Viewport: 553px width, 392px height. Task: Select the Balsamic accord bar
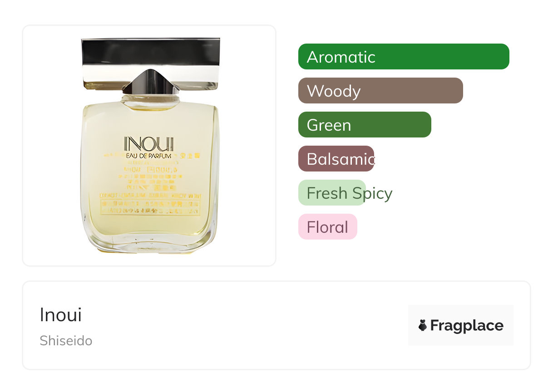click(x=336, y=159)
